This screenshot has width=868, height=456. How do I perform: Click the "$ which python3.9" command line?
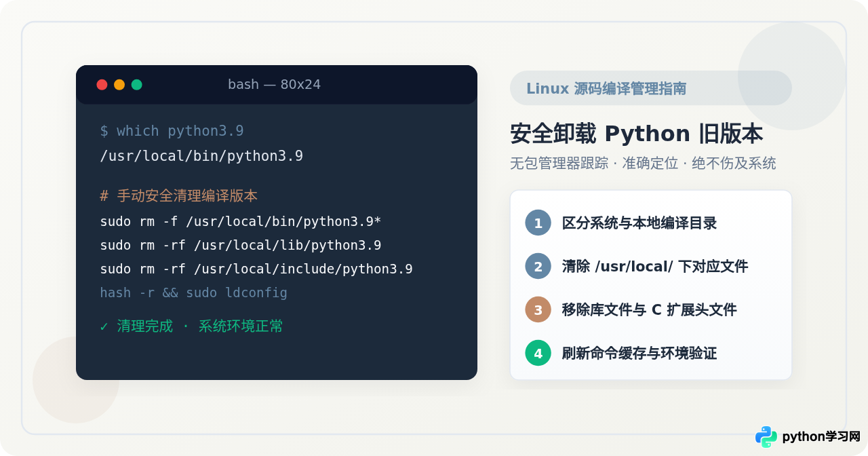tap(172, 131)
